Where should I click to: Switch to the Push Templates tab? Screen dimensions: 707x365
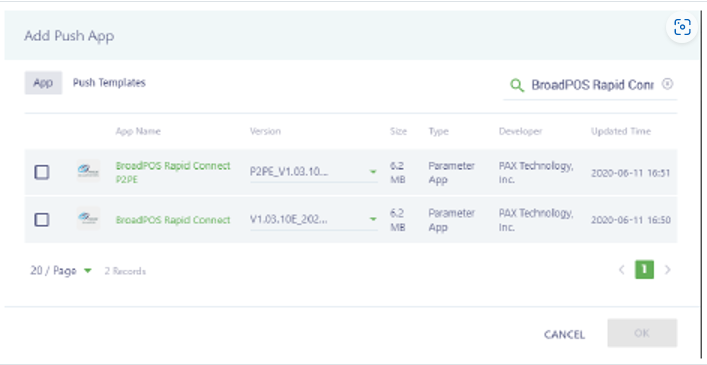point(109,83)
